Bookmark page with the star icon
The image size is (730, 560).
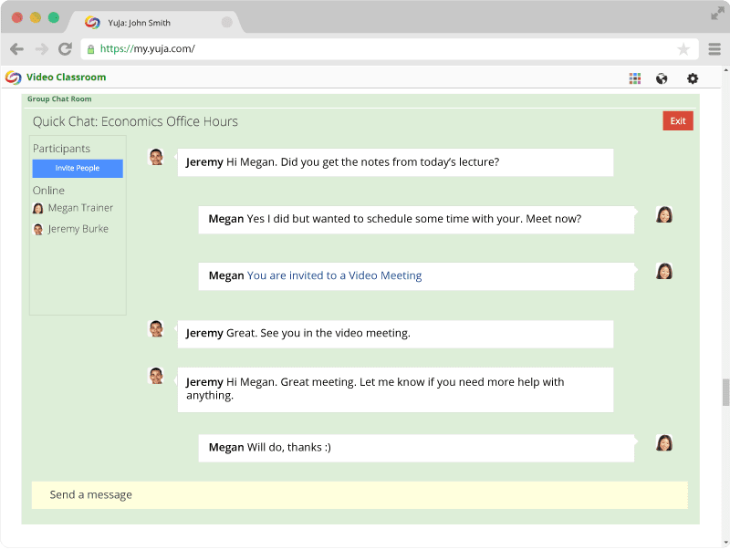point(683,49)
